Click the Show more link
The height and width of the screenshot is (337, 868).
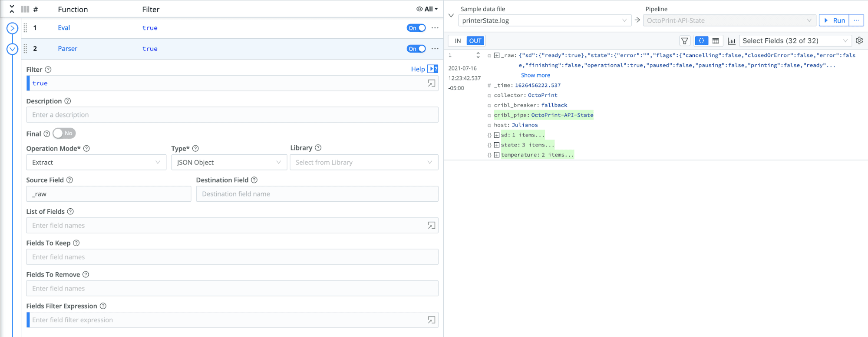pyautogui.click(x=535, y=75)
